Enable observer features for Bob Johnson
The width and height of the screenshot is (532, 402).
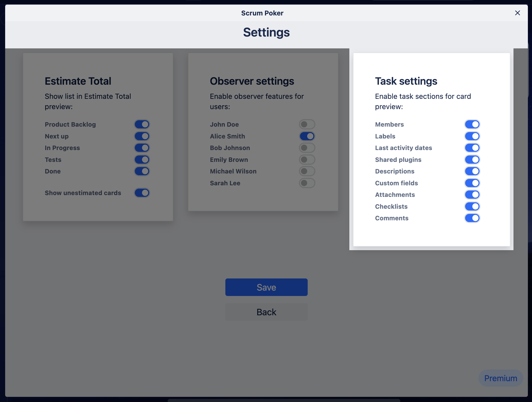[307, 148]
